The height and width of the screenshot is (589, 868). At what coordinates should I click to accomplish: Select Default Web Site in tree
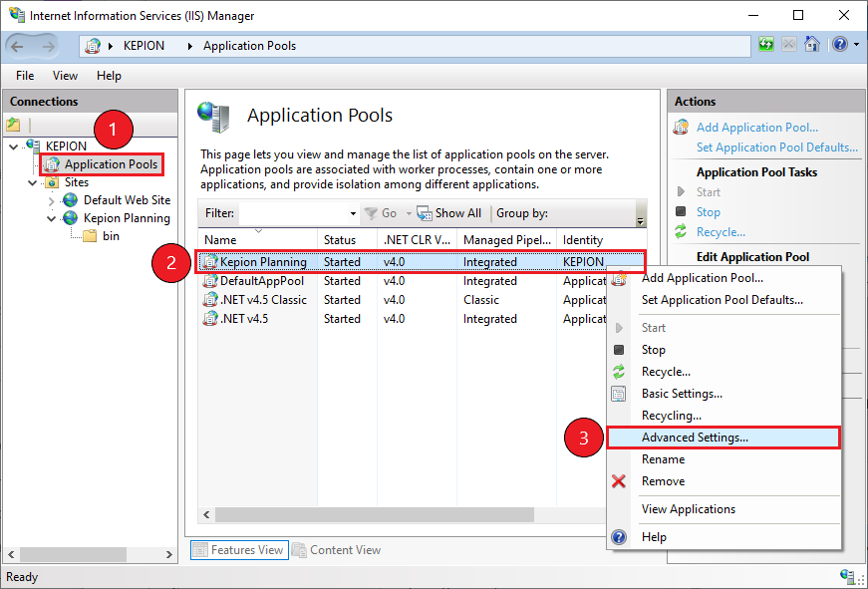click(127, 200)
